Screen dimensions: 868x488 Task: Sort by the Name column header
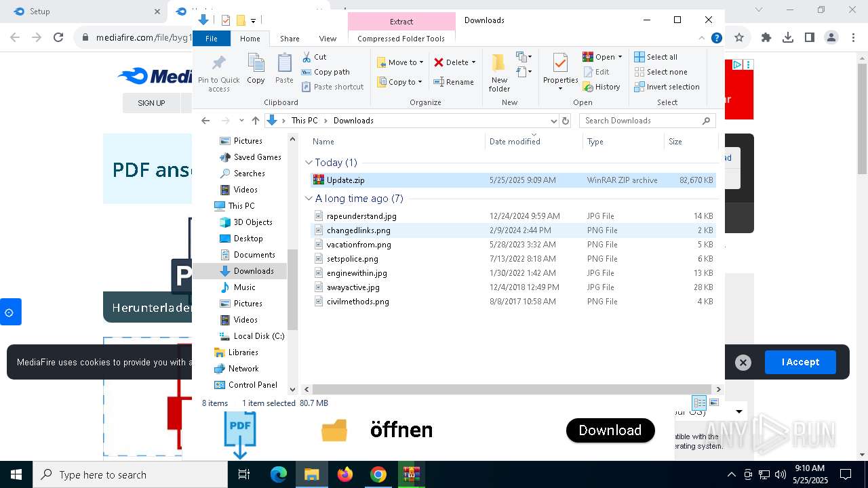click(x=323, y=142)
